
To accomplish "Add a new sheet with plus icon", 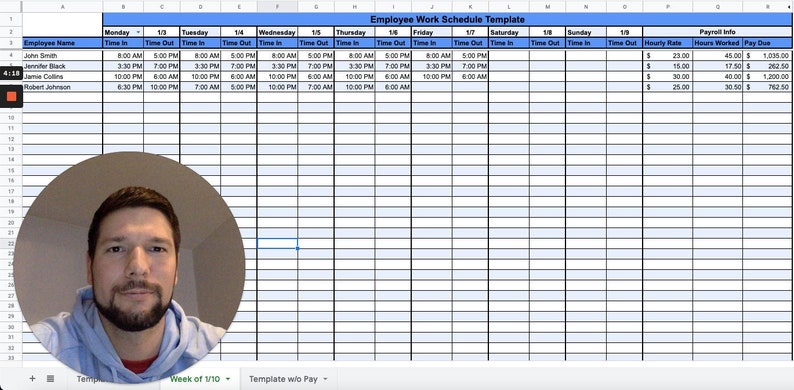I will point(32,378).
